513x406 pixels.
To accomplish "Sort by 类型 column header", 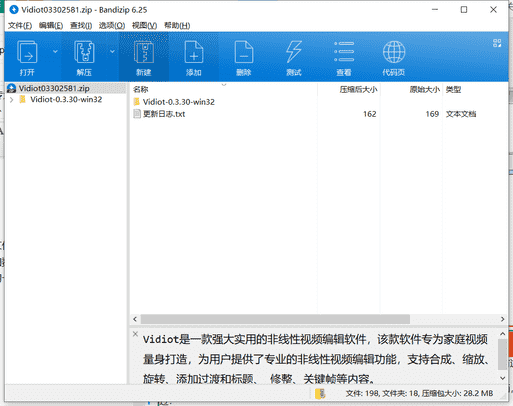I will [x=475, y=89].
